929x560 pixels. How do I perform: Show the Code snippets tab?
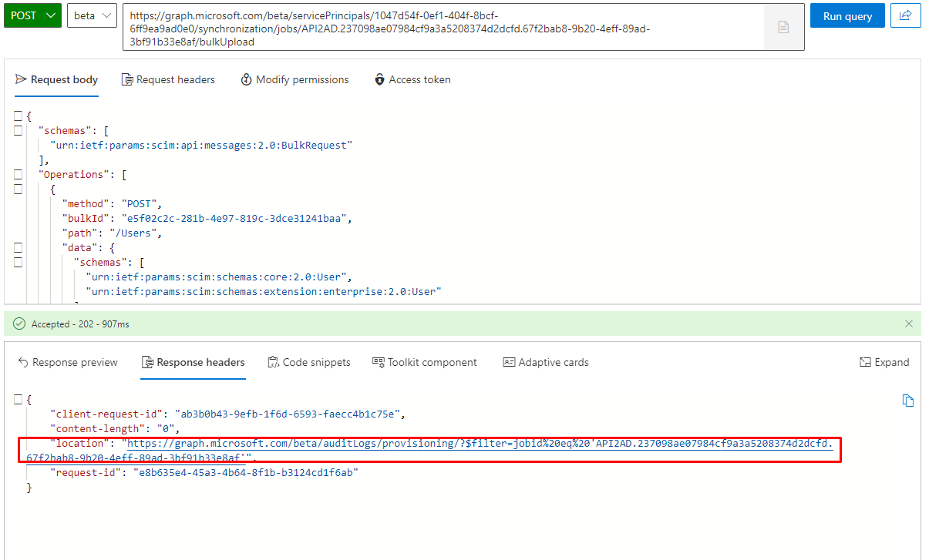point(308,362)
